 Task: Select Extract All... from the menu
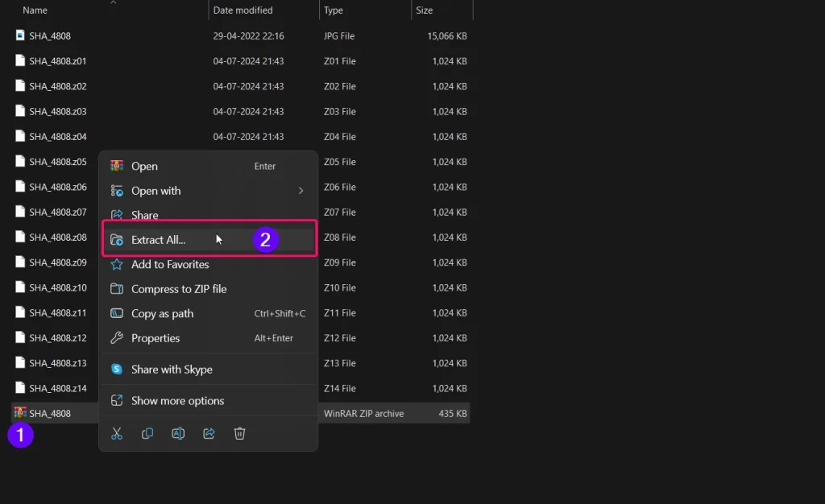(x=209, y=240)
